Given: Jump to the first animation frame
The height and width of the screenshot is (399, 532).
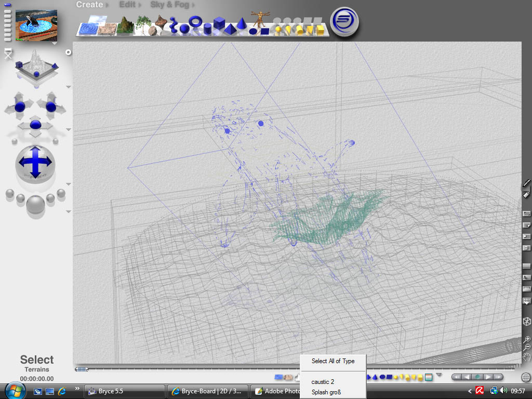Looking at the screenshot, I should pyautogui.click(x=457, y=377).
